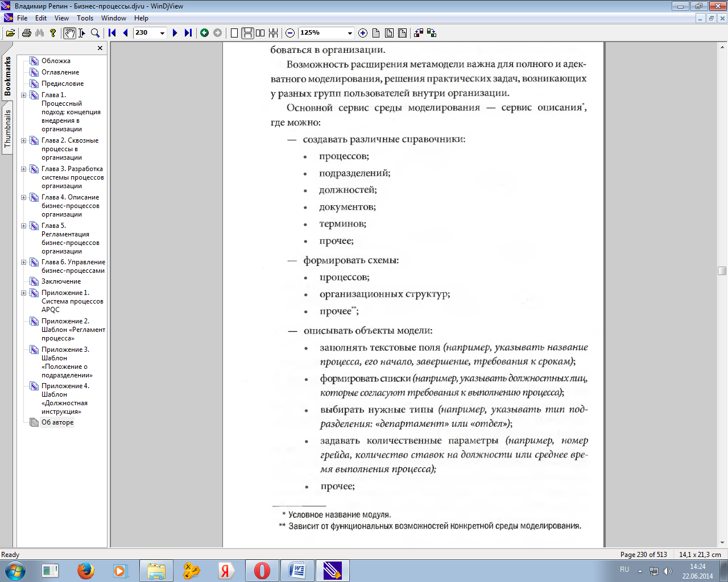Click the Open file toolbar icon
The image size is (728, 582).
tap(10, 33)
